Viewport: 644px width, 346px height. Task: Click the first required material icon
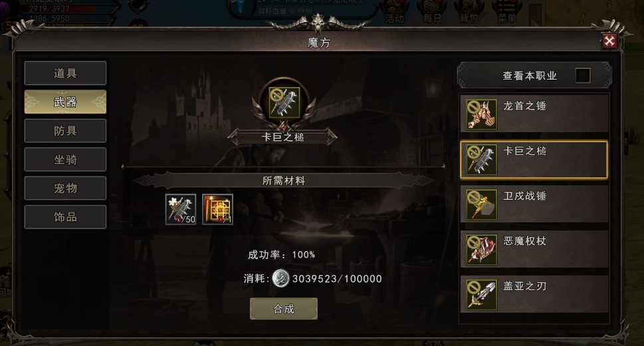point(181,209)
